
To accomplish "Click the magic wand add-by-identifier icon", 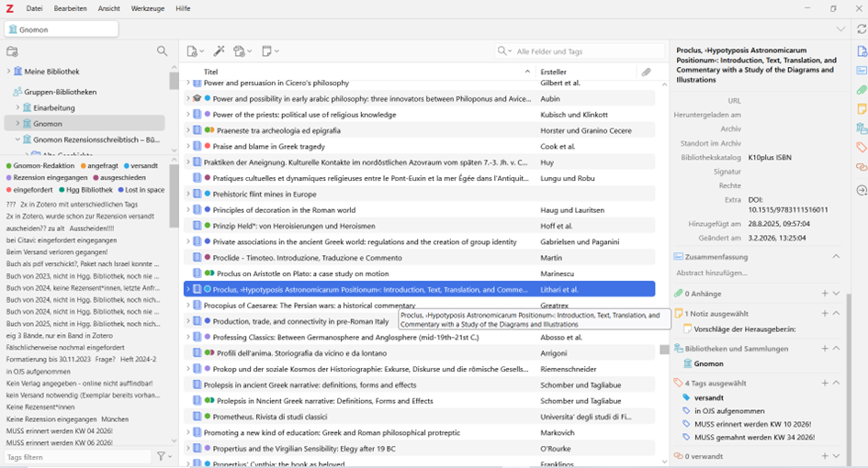I will pos(220,50).
